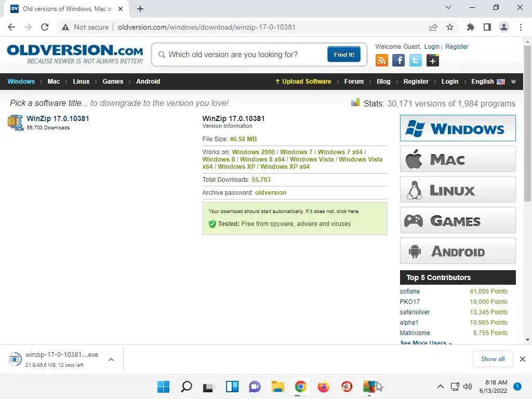The height and width of the screenshot is (399, 532).
Task: Click the downloaded winzip exe file icon
Action: point(15,358)
